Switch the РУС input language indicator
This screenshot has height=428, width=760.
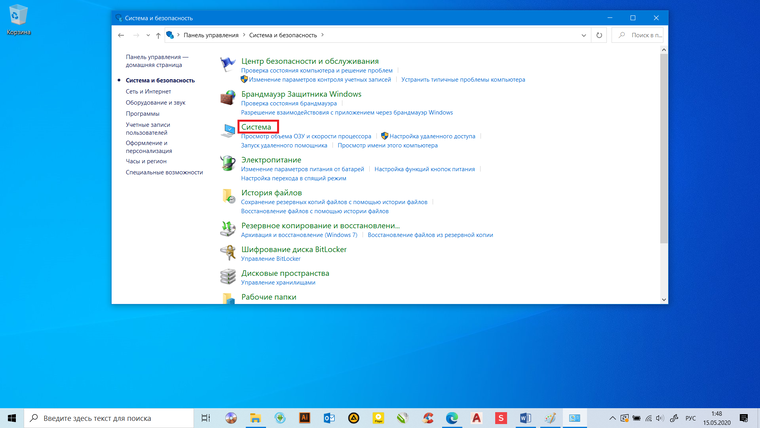690,418
